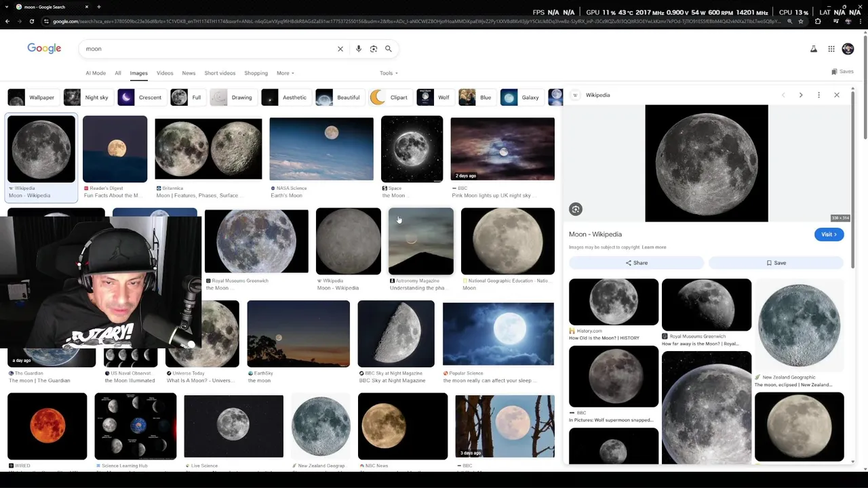Clear the search box with the X icon
Viewport: 868px width, 488px height.
[340, 49]
